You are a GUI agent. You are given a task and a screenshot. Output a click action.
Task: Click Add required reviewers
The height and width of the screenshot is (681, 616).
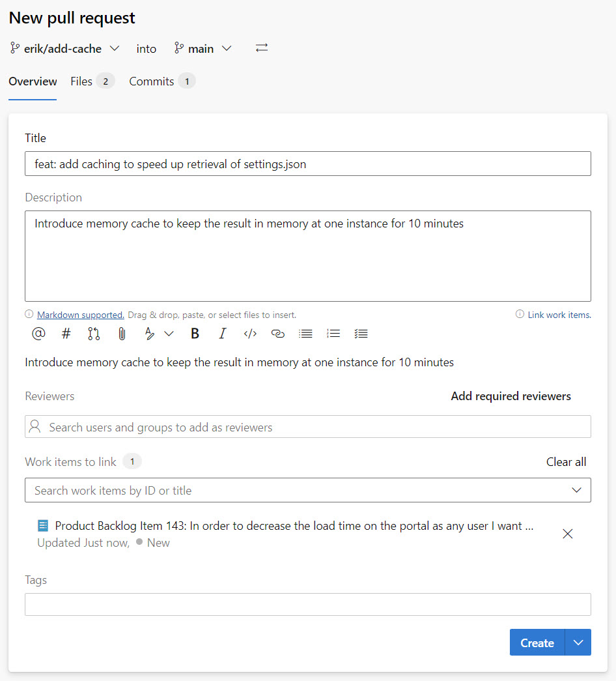(511, 396)
